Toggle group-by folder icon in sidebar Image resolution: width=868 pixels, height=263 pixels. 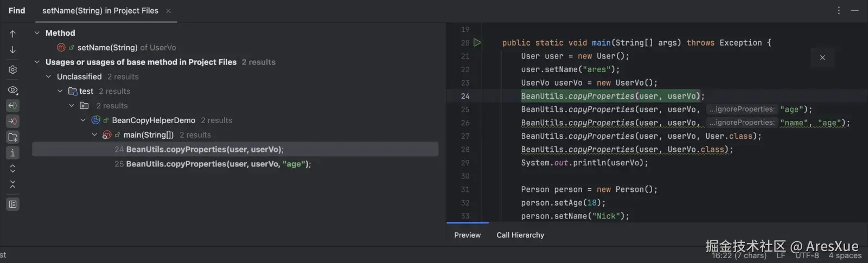tap(13, 137)
